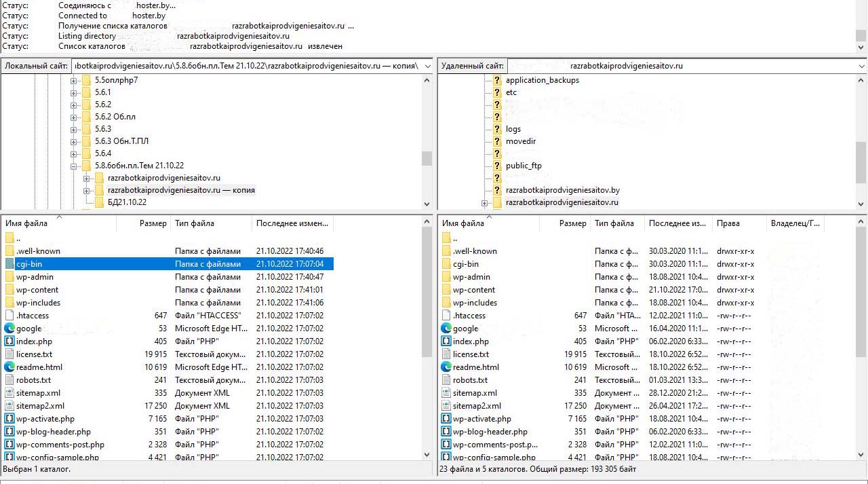Expand the 5.6.2 folder in local tree
The image size is (868, 484).
coord(74,105)
